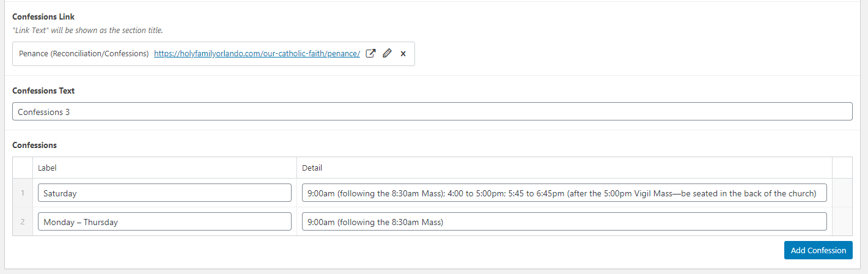Select the Monday – Thursday label field
The image size is (868, 274).
pos(164,221)
